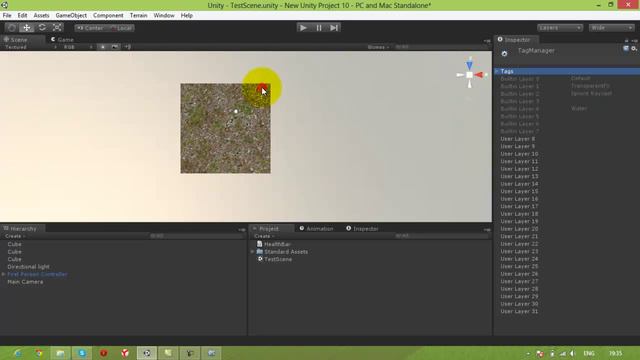The width and height of the screenshot is (640, 360).
Task: Select the bottom Inspector tab
Action: pos(363,229)
